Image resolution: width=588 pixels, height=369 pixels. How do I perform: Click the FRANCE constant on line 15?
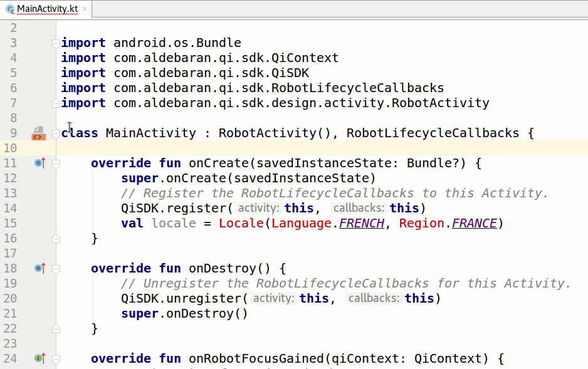475,223
